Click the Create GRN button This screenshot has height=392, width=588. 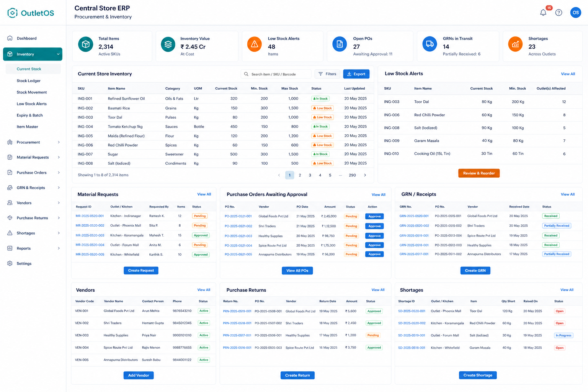(x=475, y=271)
